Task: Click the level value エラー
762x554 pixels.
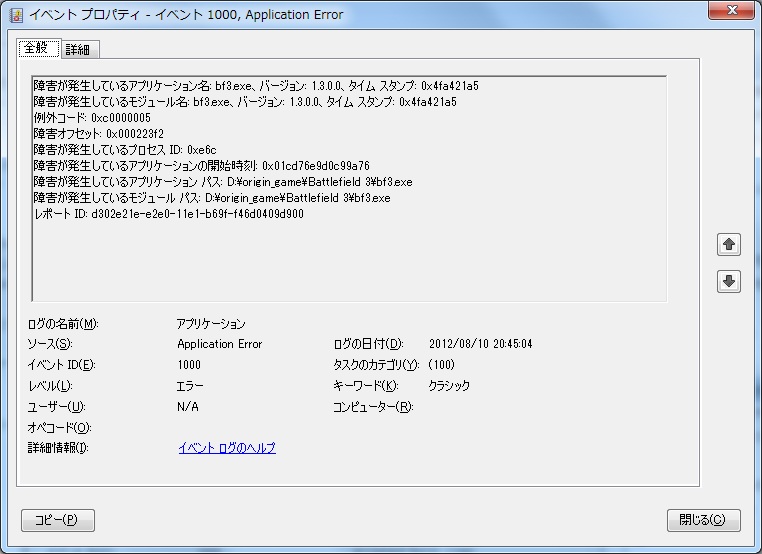Action: tap(190, 386)
